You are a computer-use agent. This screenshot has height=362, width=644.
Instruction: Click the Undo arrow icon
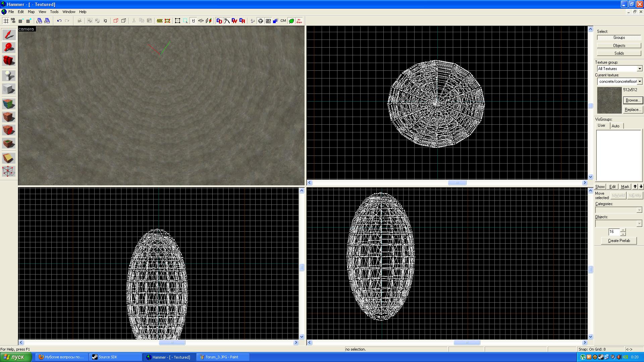point(59,21)
